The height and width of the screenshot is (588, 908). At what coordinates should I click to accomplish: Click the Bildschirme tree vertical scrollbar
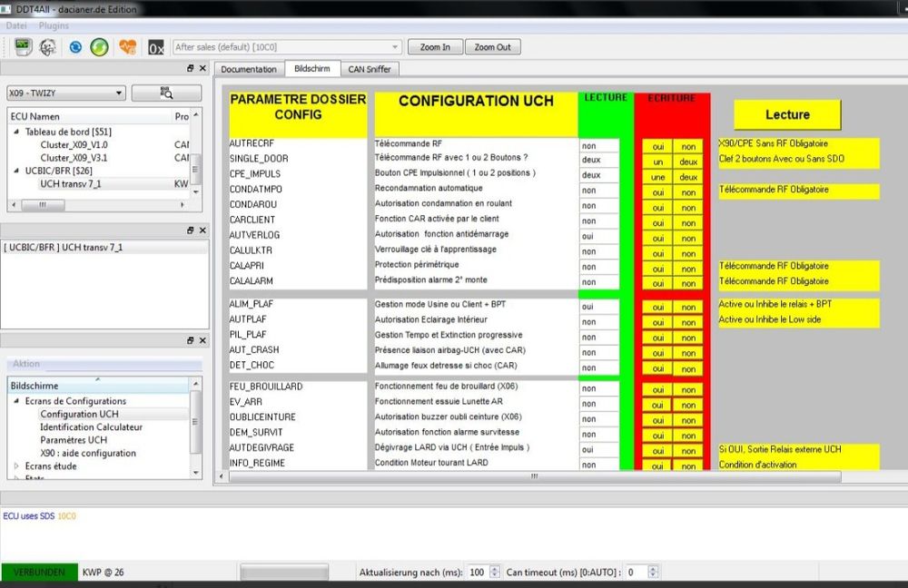tap(196, 423)
